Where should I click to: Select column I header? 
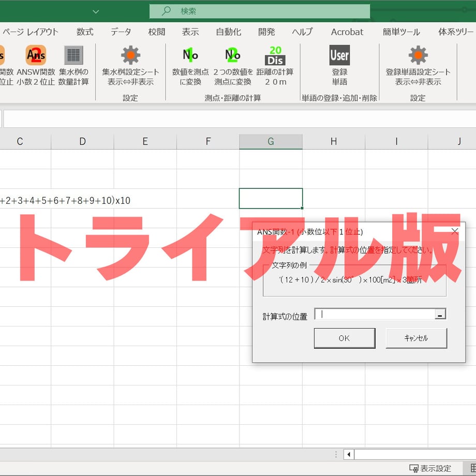point(396,141)
